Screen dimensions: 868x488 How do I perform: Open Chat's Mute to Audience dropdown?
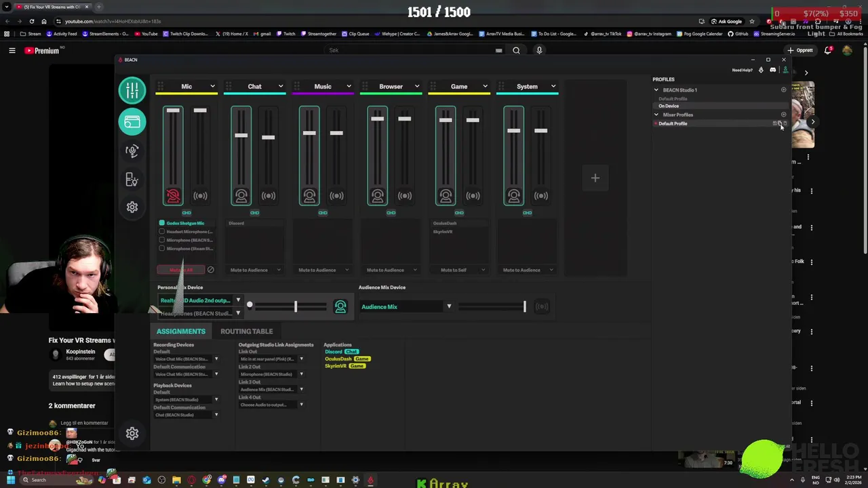[255, 270]
